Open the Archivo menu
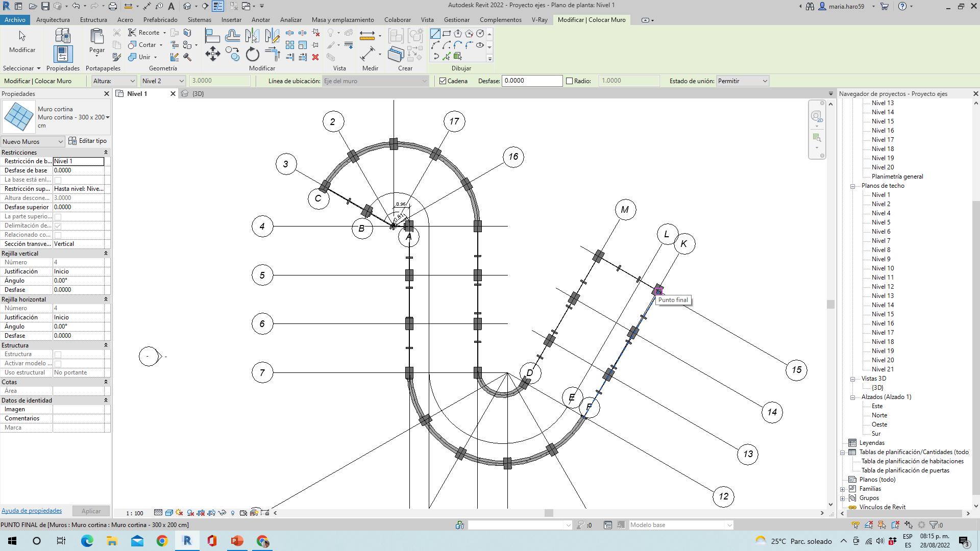Screen dimensions: 980x551 [15, 20]
